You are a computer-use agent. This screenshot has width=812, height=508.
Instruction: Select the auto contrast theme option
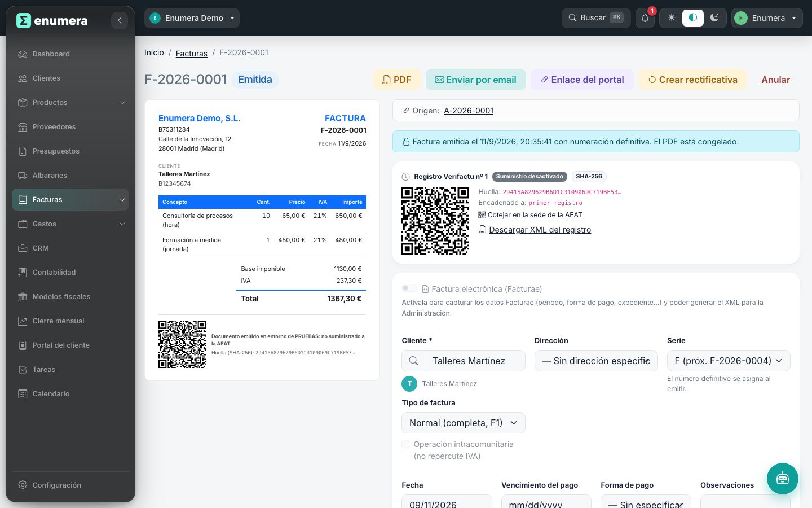click(693, 18)
